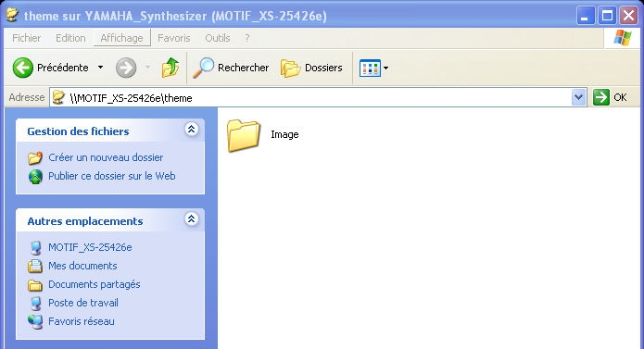
Task: Click the Mes documents folder icon
Action: click(35, 267)
